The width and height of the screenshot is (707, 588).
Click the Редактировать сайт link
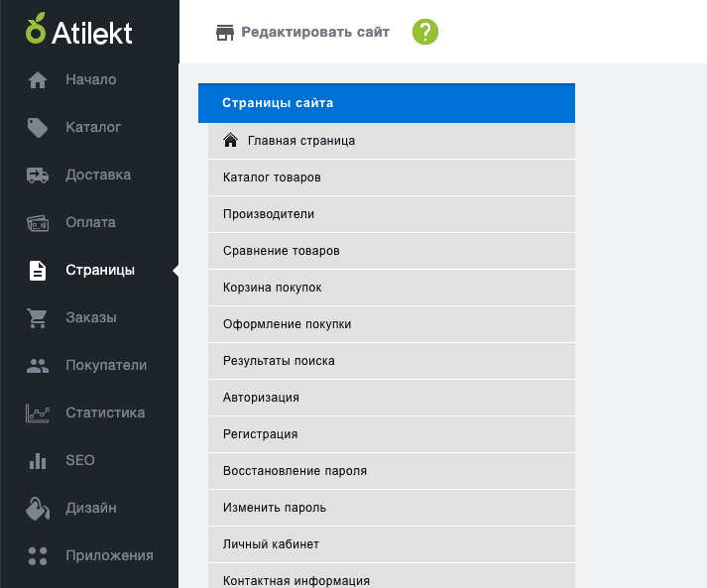[315, 32]
